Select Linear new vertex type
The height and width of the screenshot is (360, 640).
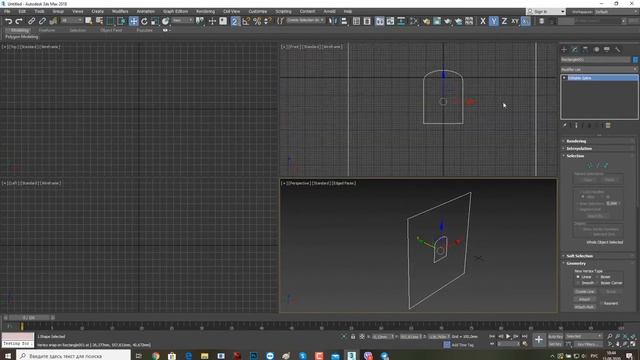point(583,277)
